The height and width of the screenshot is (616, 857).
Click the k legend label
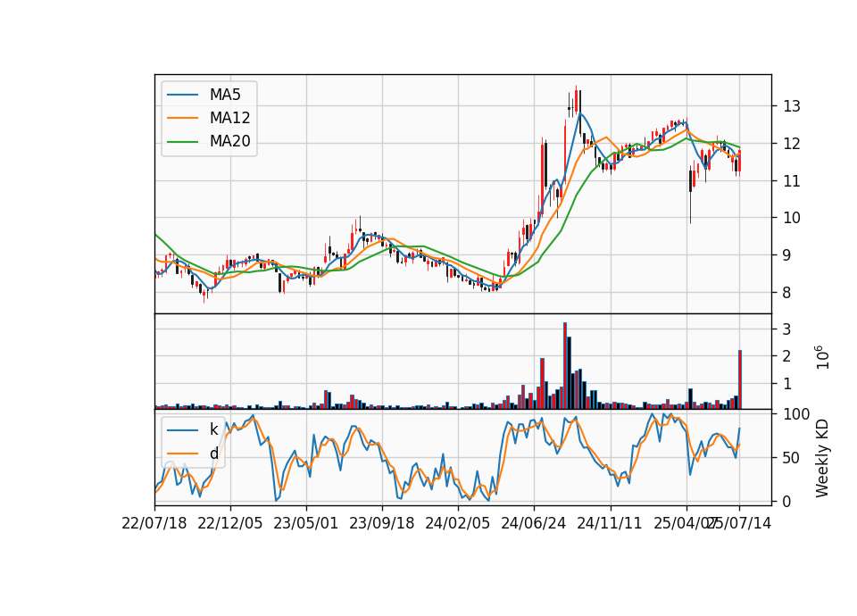(x=213, y=429)
